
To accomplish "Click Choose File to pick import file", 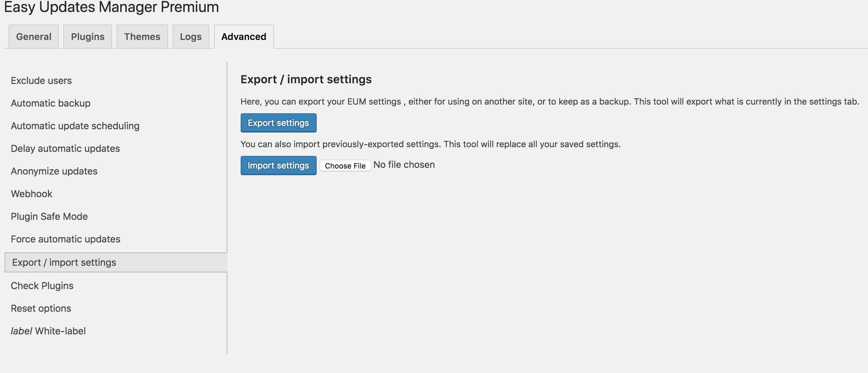I will (x=345, y=166).
